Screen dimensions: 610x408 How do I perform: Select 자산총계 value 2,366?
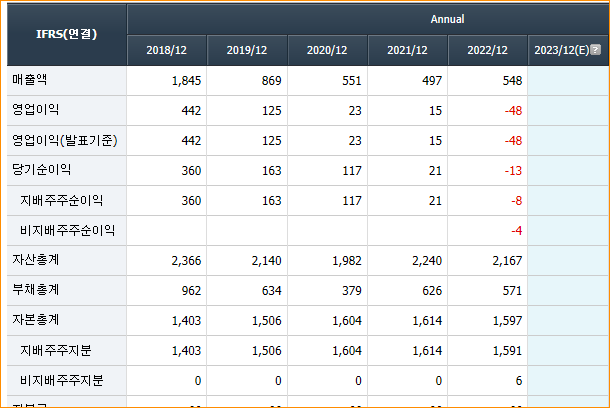click(186, 261)
